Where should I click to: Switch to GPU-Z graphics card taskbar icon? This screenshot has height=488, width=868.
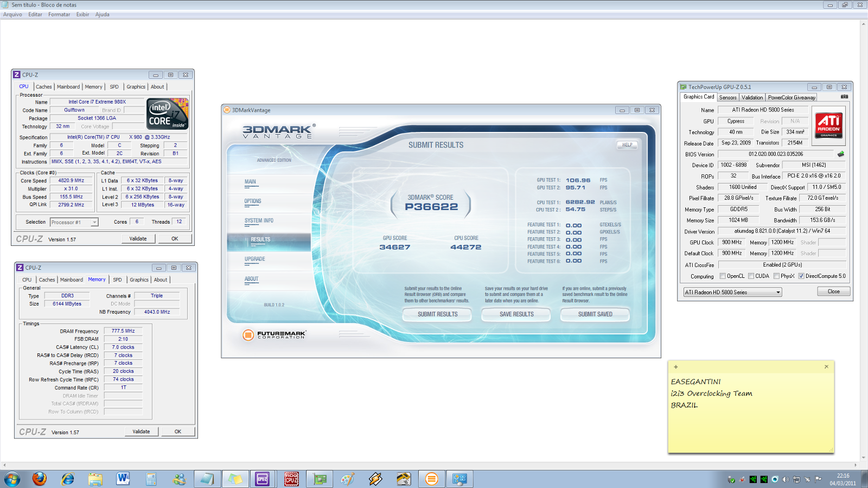(x=320, y=479)
